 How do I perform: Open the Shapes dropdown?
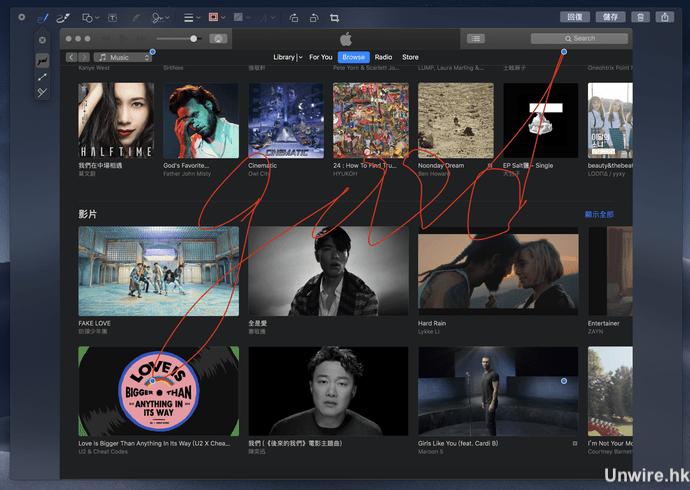coord(90,18)
